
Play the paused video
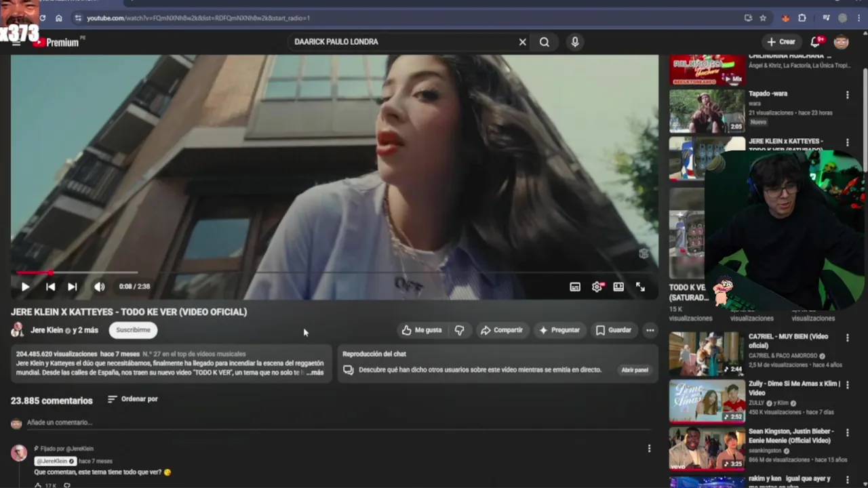click(25, 287)
